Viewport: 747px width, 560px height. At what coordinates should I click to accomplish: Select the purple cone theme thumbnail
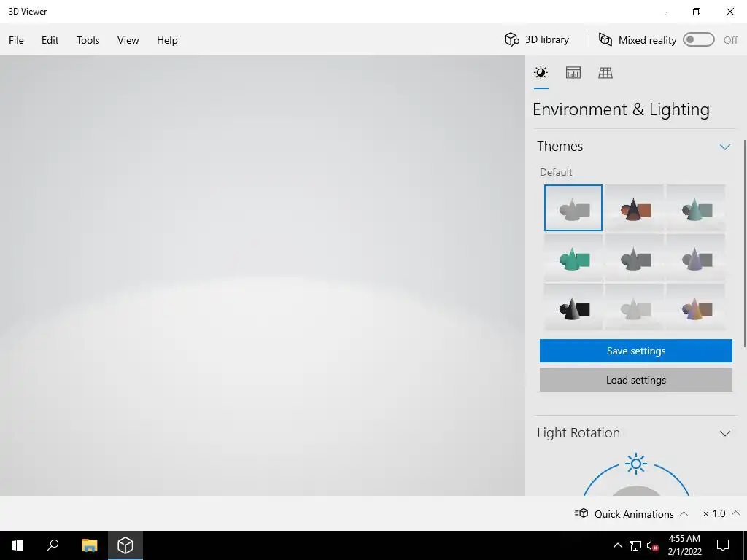click(x=696, y=257)
